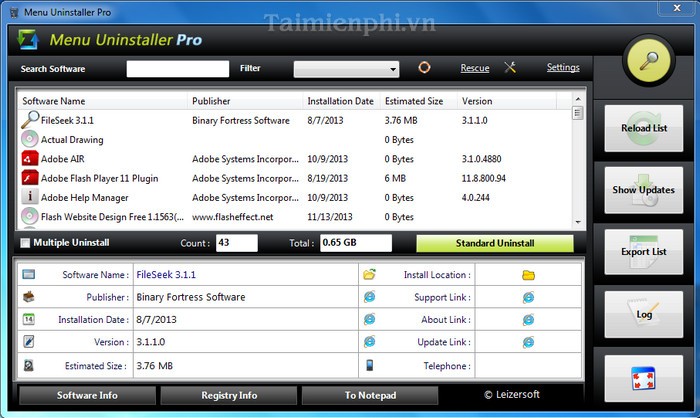Image resolution: width=700 pixels, height=418 pixels.
Task: Click the Adobe AIR red icon
Action: click(29, 159)
